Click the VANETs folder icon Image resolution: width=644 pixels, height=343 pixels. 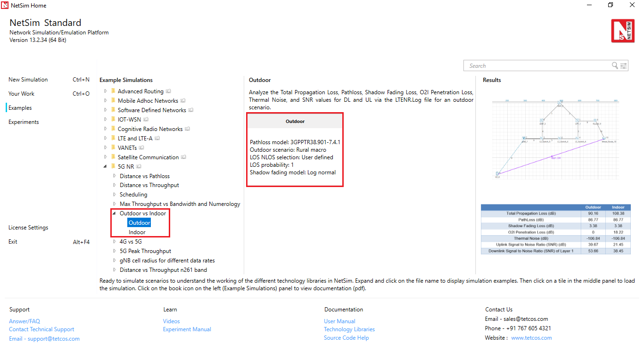click(113, 147)
